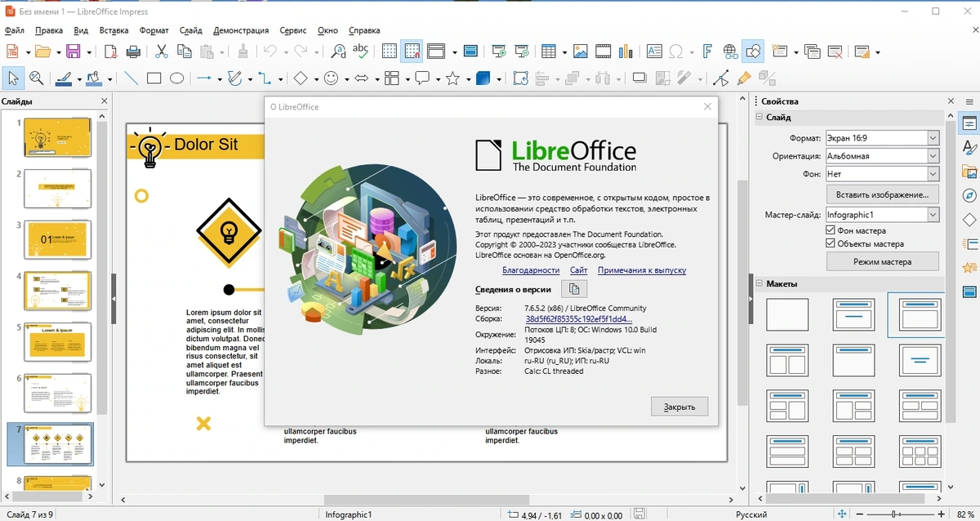The width and height of the screenshot is (980, 521).
Task: Select the arrow Select tool
Action: pos(13,78)
